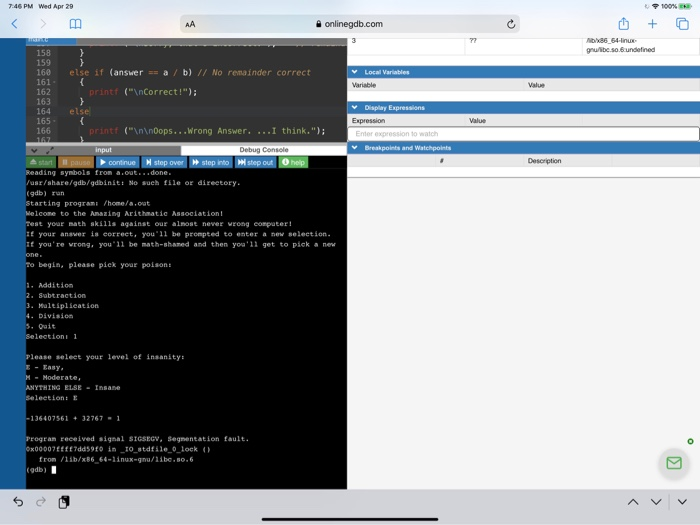Tap the onlinegdb.com address bar

[350, 24]
